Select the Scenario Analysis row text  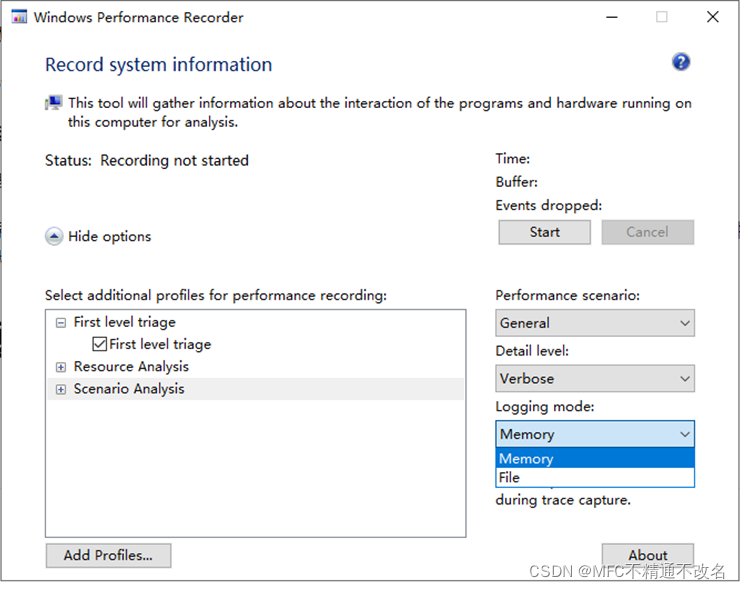pyautogui.click(x=129, y=389)
